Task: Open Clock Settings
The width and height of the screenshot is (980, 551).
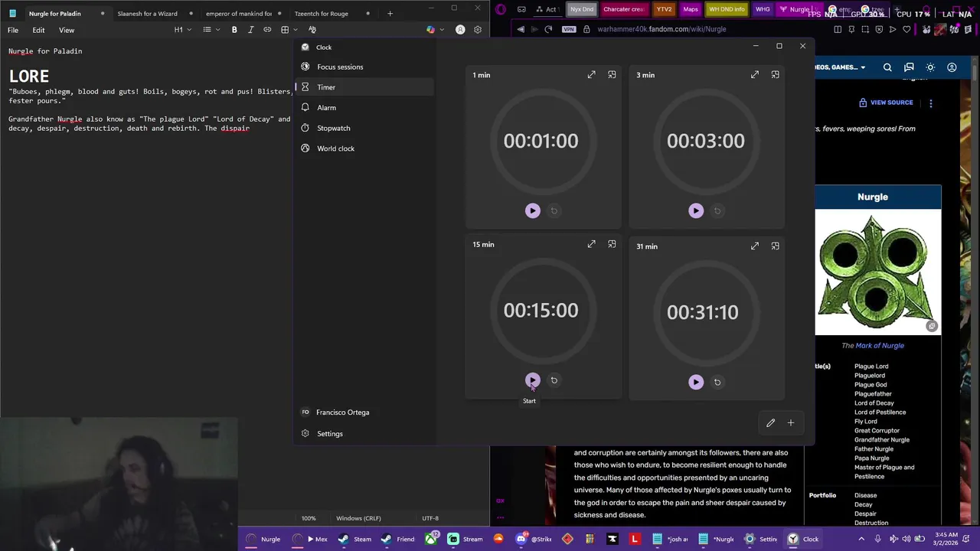Action: (x=366, y=434)
